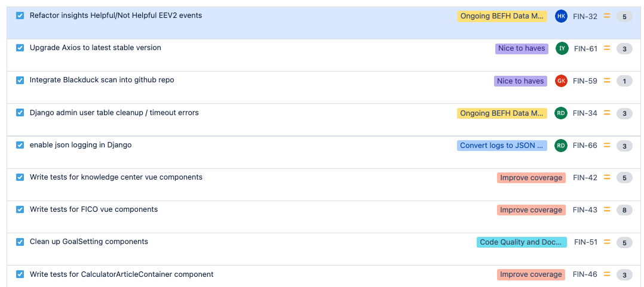Click the RD assignee avatar on FIN-66
This screenshot has width=644, height=287.
coord(561,146)
